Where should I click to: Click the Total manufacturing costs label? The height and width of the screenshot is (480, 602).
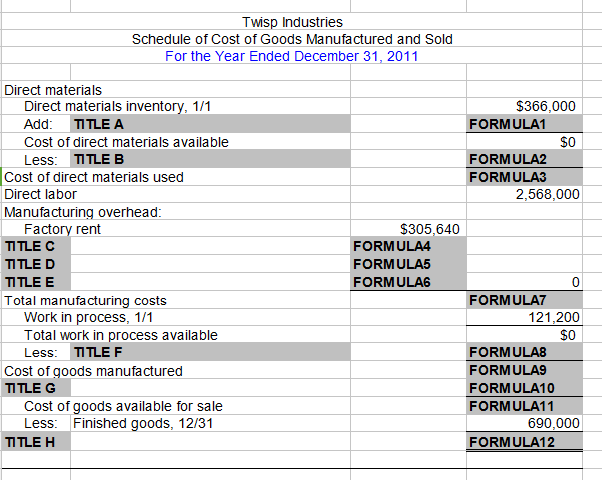click(x=85, y=300)
